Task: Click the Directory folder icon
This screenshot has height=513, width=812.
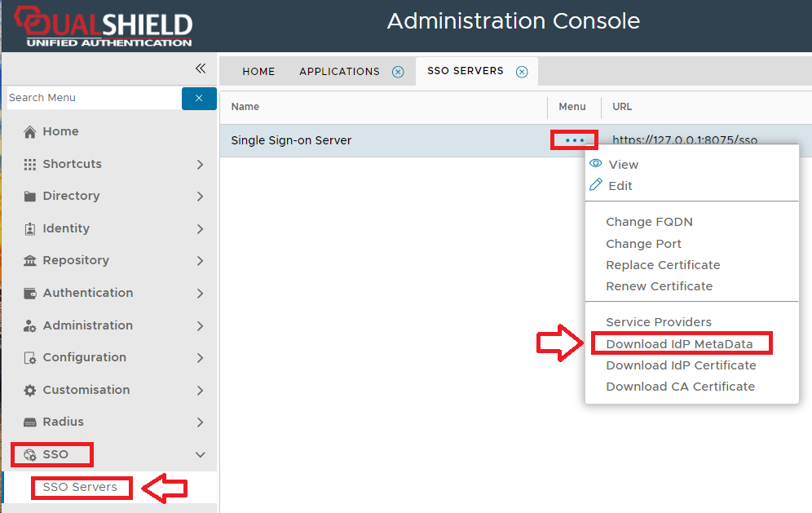Action: (x=30, y=197)
